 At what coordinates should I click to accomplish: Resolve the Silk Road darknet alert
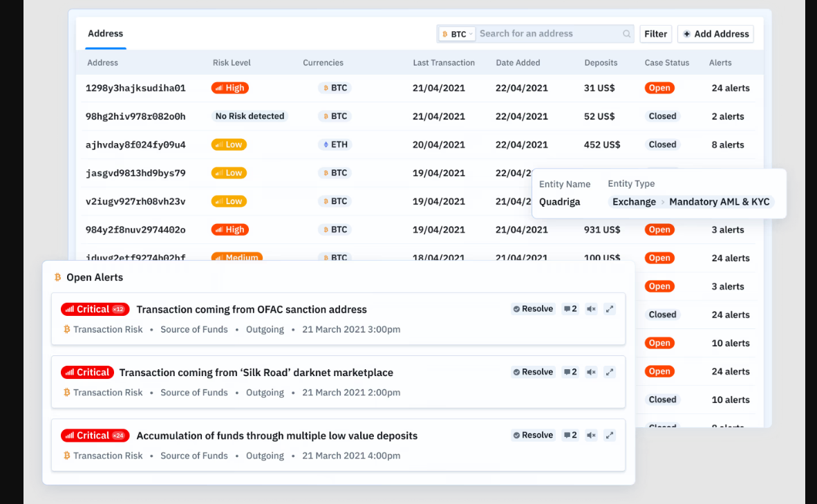tap(533, 372)
